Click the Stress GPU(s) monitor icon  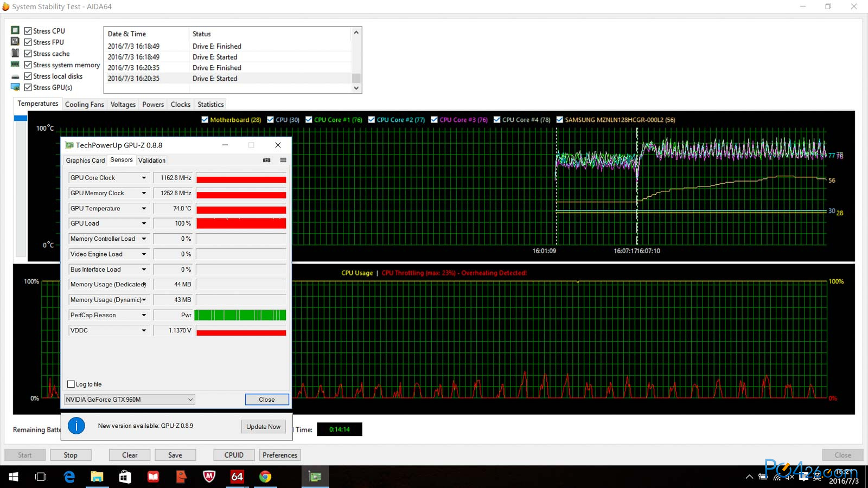15,87
